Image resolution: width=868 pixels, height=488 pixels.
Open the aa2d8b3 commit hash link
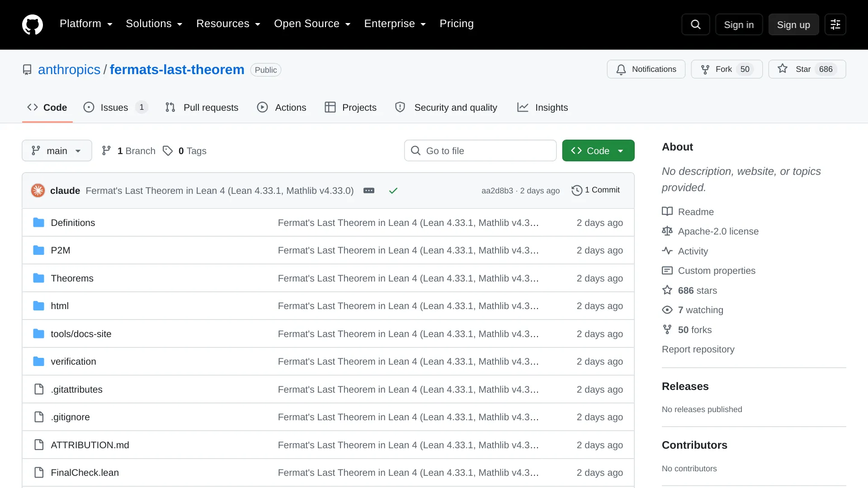click(x=497, y=191)
